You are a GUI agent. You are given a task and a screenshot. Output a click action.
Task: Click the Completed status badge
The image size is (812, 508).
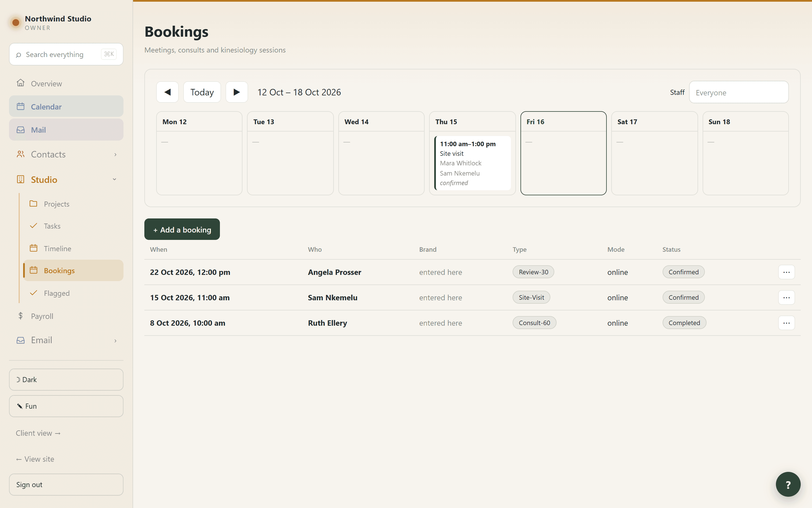click(684, 323)
